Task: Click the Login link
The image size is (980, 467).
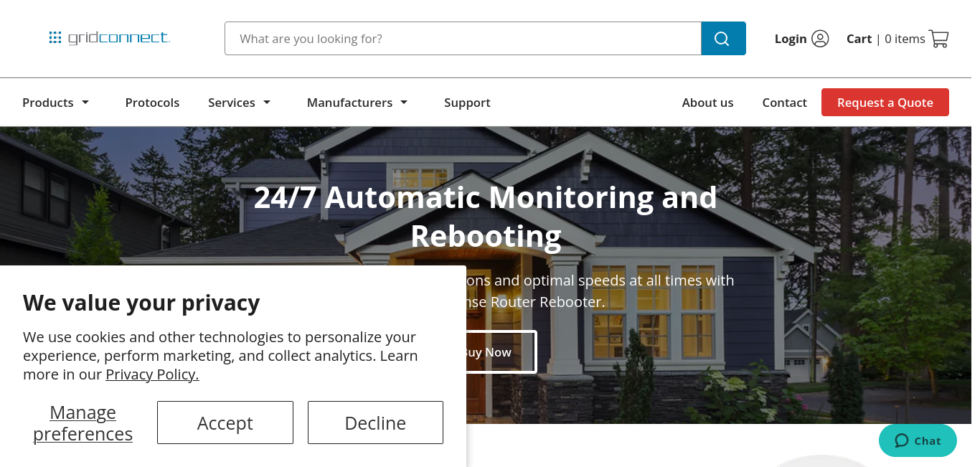Action: [x=791, y=39]
